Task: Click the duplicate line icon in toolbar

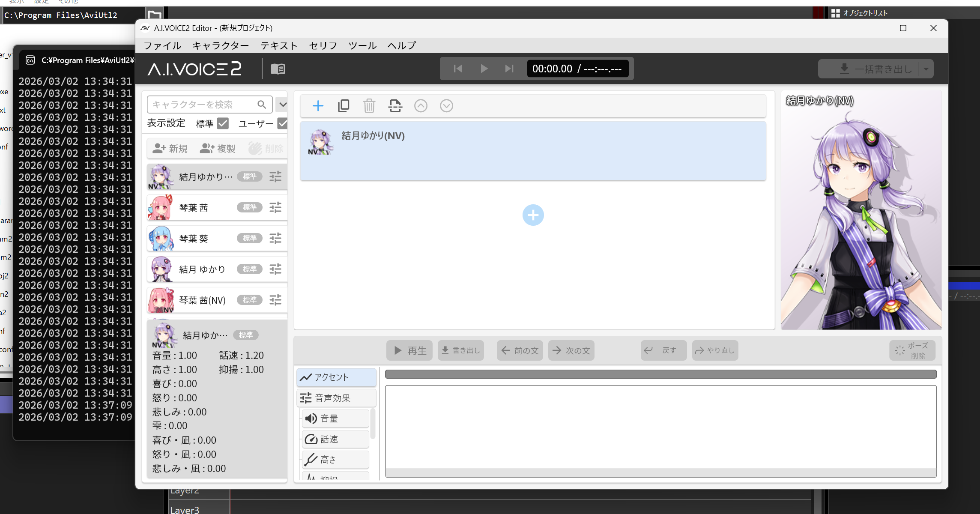Action: click(x=344, y=106)
